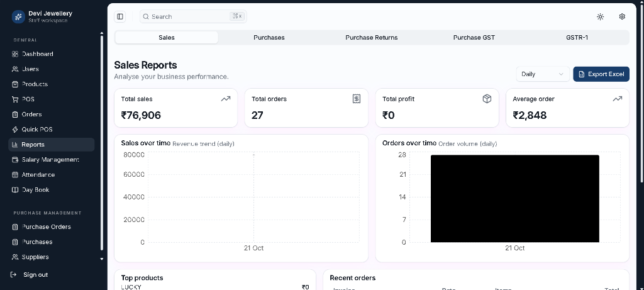644x290 pixels.
Task: Click the LUCKY top product row
Action: click(215, 287)
